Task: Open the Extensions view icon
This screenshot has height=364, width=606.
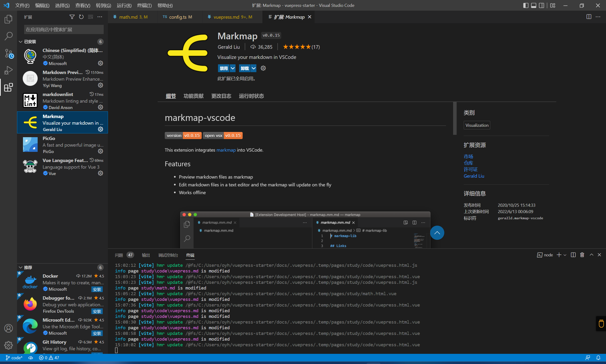Action: click(8, 87)
